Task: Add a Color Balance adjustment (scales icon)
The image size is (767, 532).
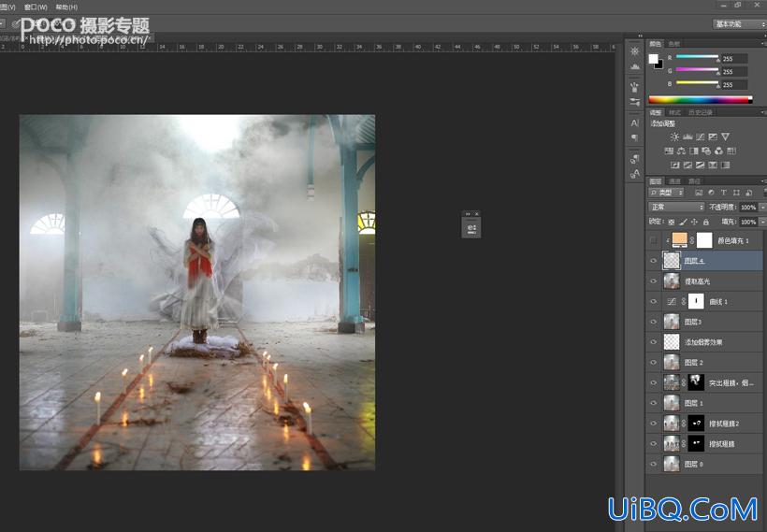Action: click(x=681, y=151)
